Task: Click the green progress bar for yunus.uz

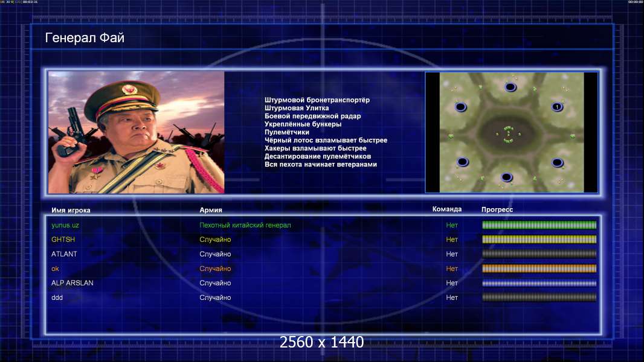Action: click(x=539, y=224)
